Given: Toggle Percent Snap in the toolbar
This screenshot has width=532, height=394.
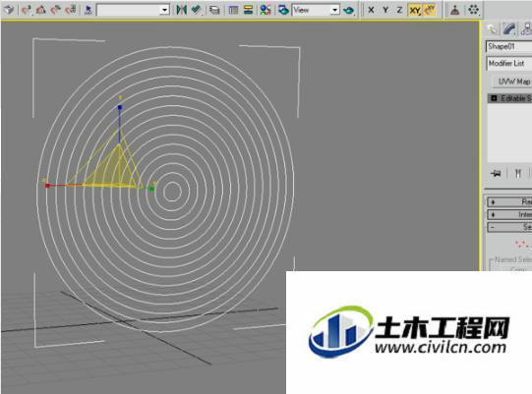Looking at the screenshot, I should [x=55, y=10].
